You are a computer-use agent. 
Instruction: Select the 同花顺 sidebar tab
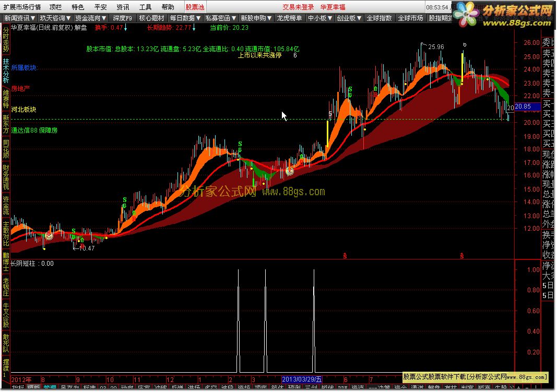[x=6, y=149]
